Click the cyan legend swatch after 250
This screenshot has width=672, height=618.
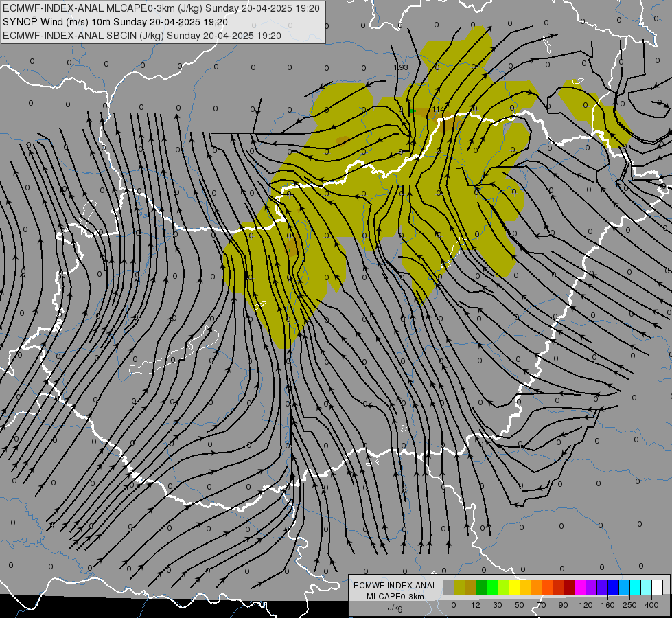click(x=636, y=587)
